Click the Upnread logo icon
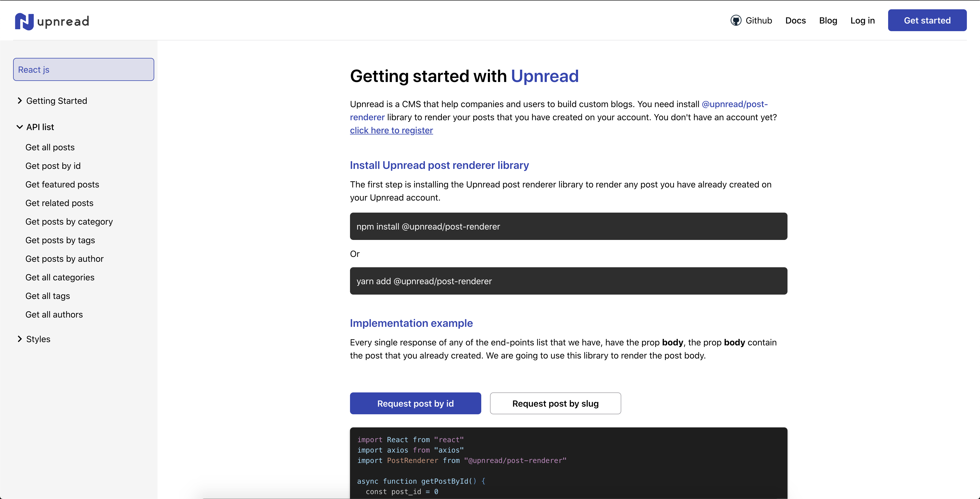The width and height of the screenshot is (980, 499). [x=24, y=21]
